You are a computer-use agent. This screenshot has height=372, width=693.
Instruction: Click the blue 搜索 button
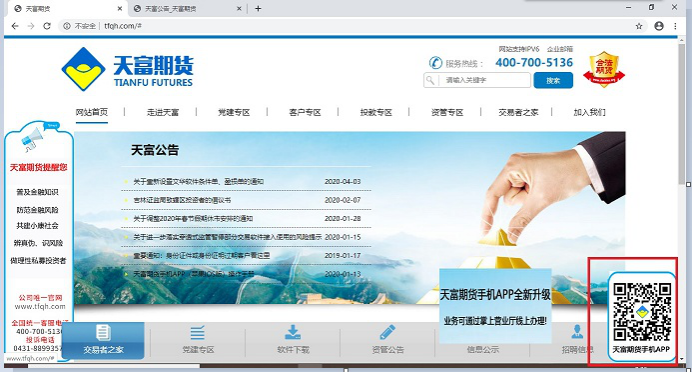[x=553, y=80]
